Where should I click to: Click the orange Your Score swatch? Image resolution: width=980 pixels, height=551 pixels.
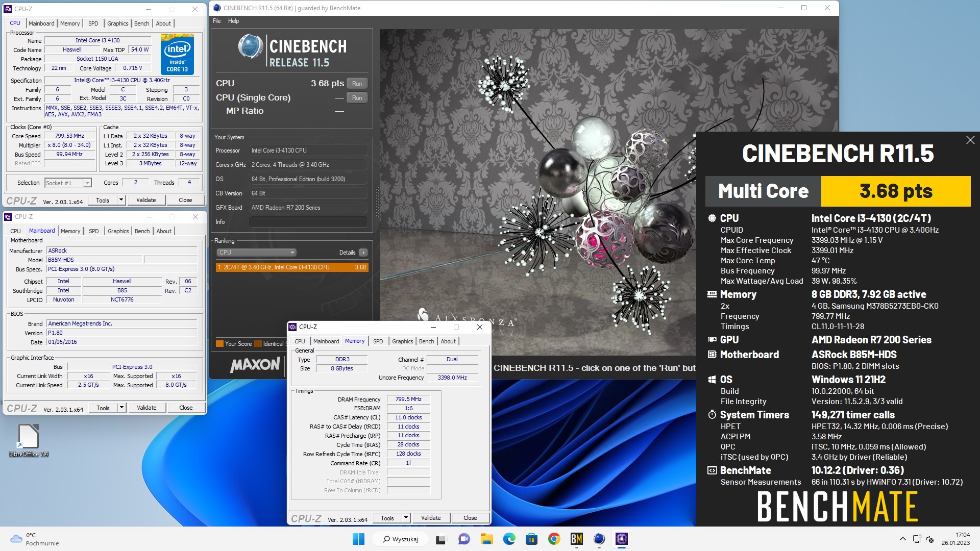click(219, 344)
